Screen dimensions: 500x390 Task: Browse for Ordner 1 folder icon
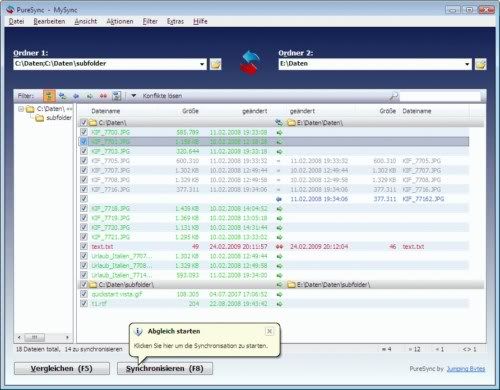pos(216,64)
